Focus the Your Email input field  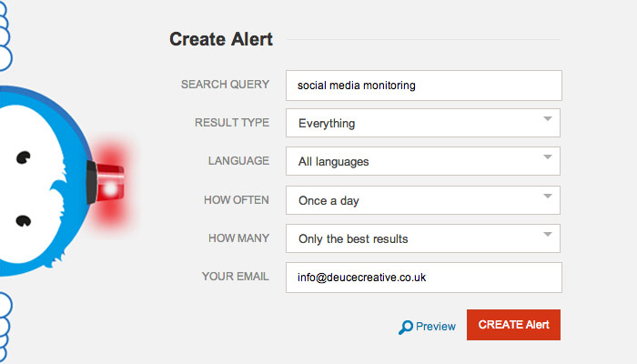point(424,278)
